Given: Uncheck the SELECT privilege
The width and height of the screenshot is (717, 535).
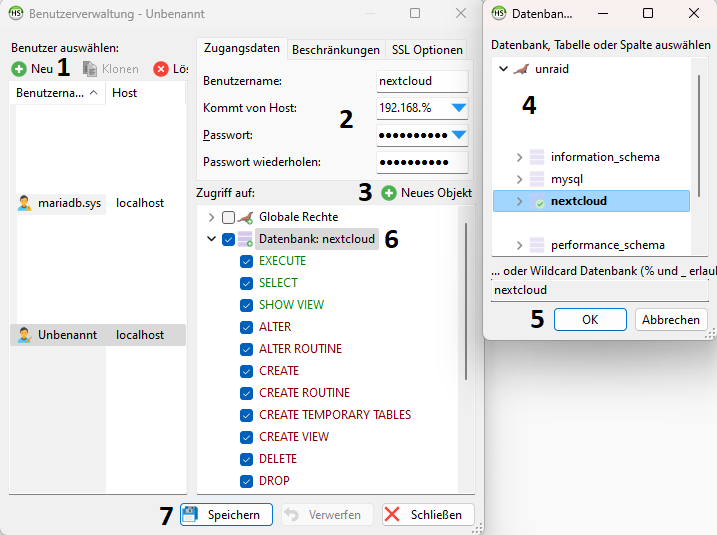Looking at the screenshot, I should click(x=246, y=283).
